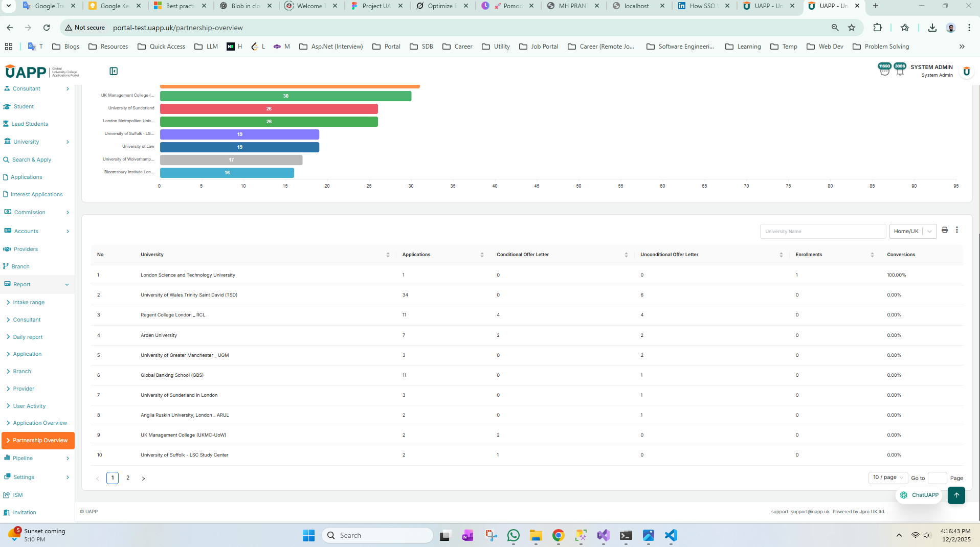The width and height of the screenshot is (980, 547).
Task: Change the 10 / page size dropdown
Action: pos(888,477)
